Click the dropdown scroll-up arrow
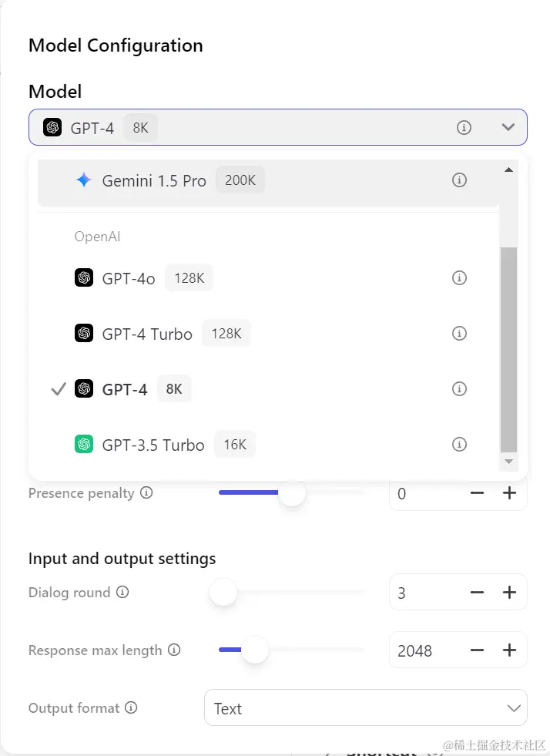550x756 pixels. [x=508, y=169]
